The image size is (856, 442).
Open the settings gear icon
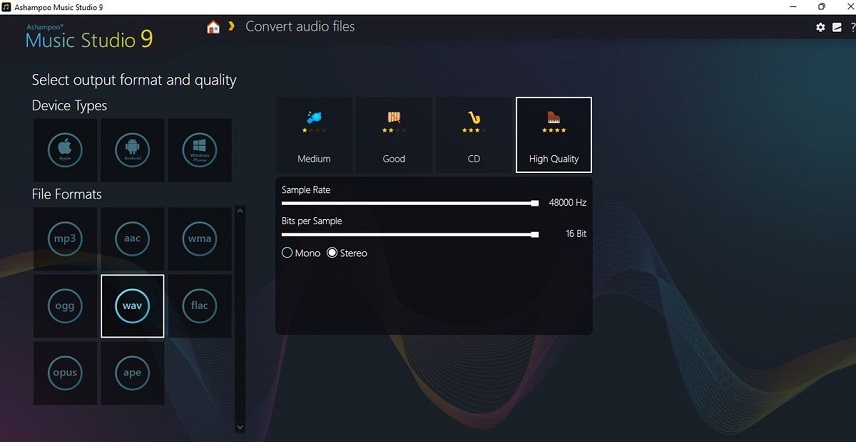coord(821,27)
